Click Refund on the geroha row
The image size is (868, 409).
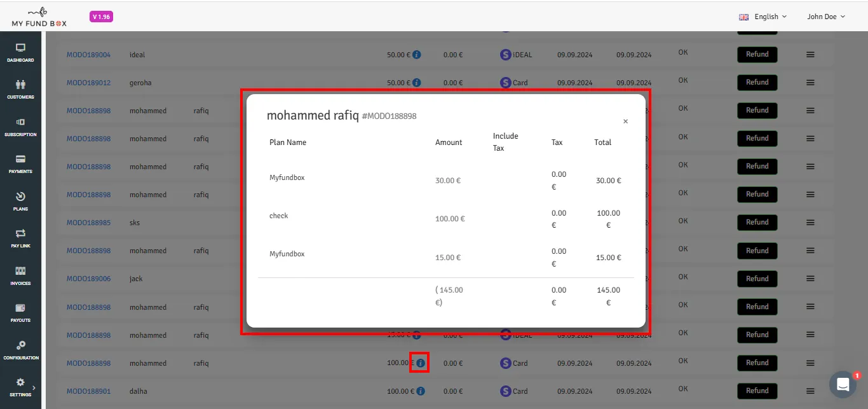[x=757, y=82]
